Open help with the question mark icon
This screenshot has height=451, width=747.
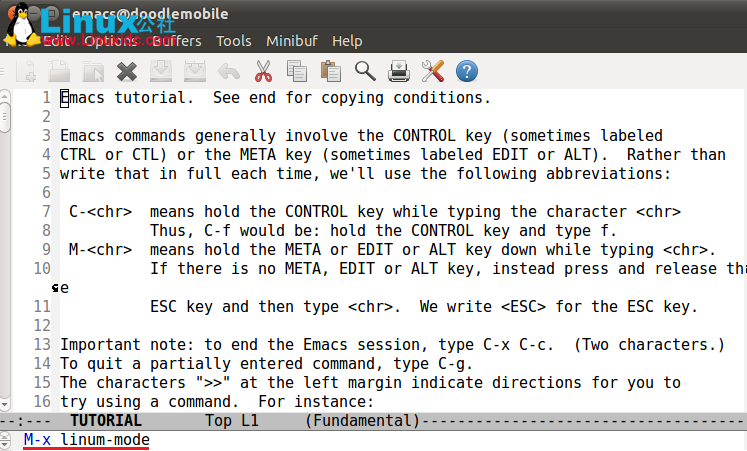(x=467, y=71)
